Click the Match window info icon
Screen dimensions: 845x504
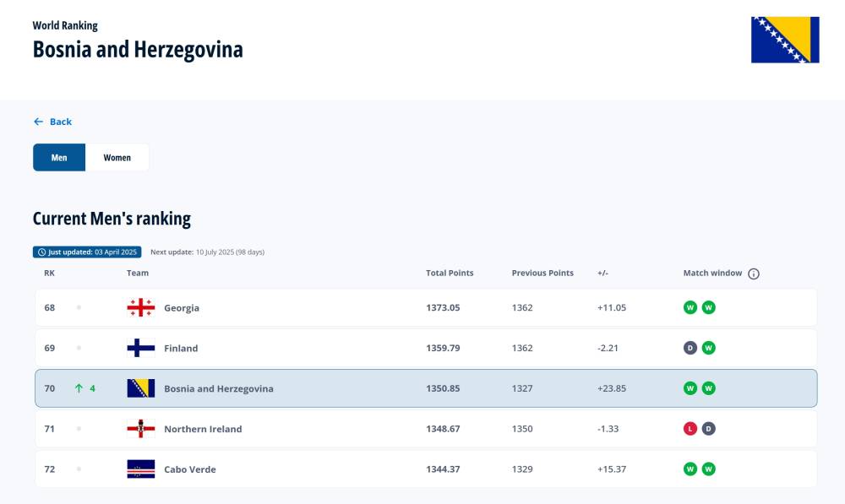pyautogui.click(x=754, y=274)
